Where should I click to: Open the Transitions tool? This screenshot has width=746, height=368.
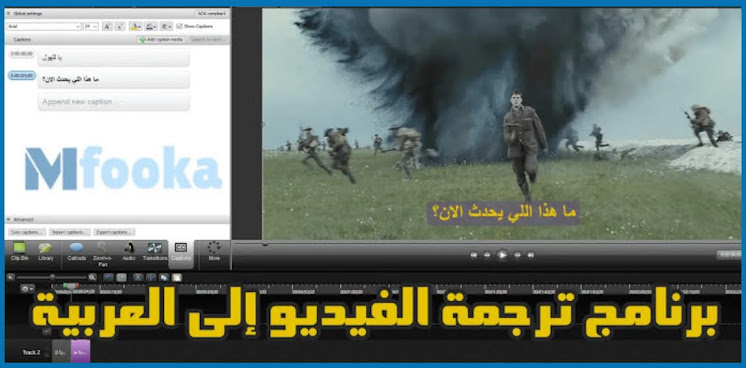(155, 252)
